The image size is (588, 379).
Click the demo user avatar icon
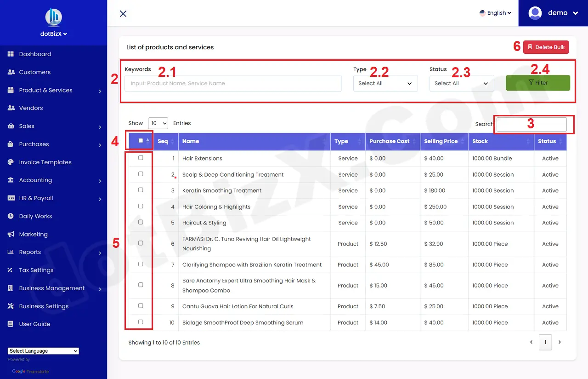[535, 13]
